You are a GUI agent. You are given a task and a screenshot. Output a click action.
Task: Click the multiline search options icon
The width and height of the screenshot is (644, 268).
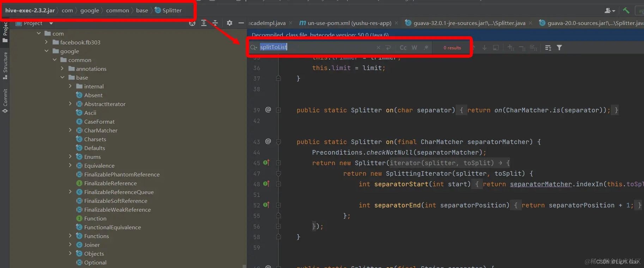548,48
